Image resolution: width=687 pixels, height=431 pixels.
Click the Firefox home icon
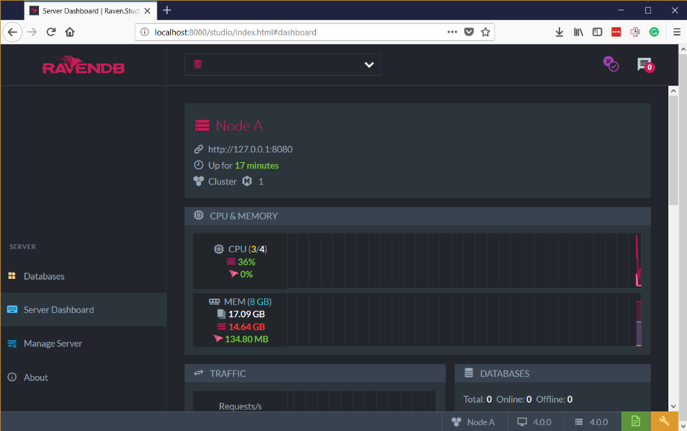(x=70, y=32)
